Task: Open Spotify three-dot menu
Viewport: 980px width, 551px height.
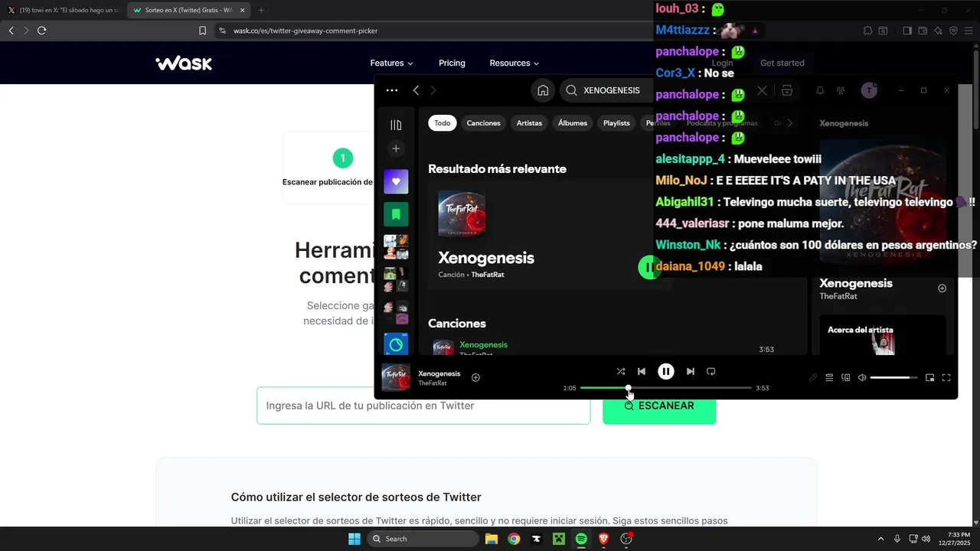Action: tap(392, 90)
